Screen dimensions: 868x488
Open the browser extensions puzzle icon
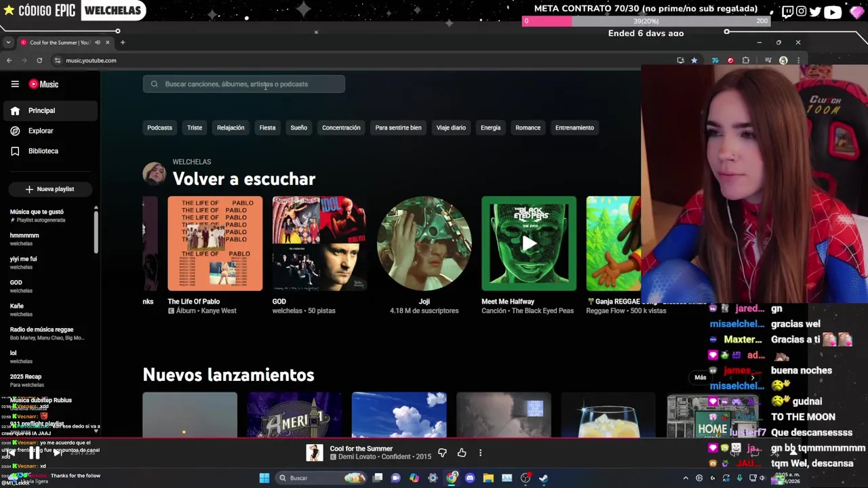point(746,60)
